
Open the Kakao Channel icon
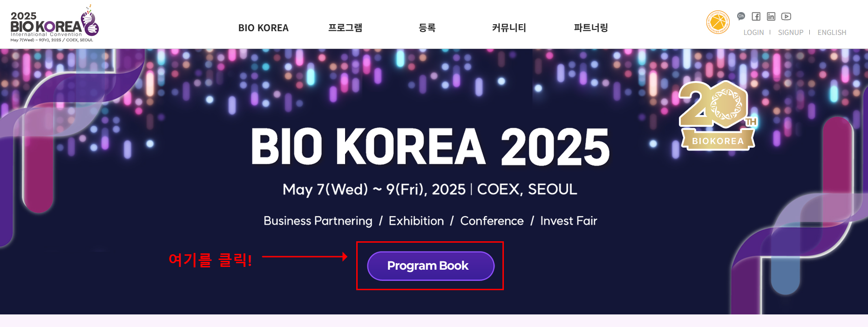[x=741, y=16]
